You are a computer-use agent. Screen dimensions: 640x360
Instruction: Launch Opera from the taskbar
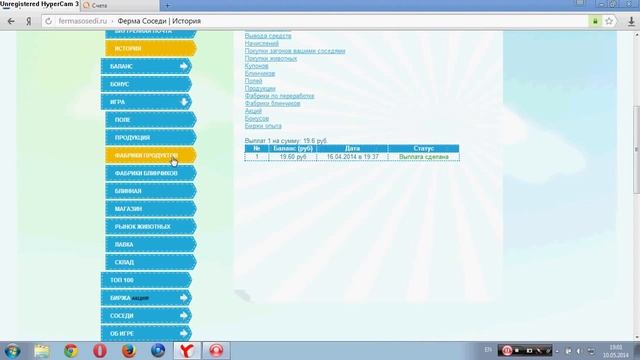100,351
